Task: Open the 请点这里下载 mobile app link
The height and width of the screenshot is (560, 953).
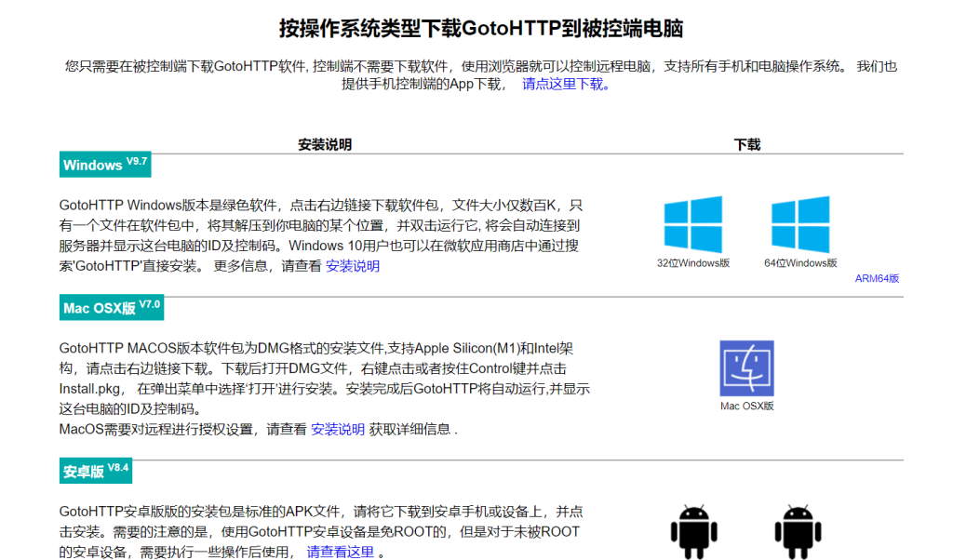Action: (566, 85)
